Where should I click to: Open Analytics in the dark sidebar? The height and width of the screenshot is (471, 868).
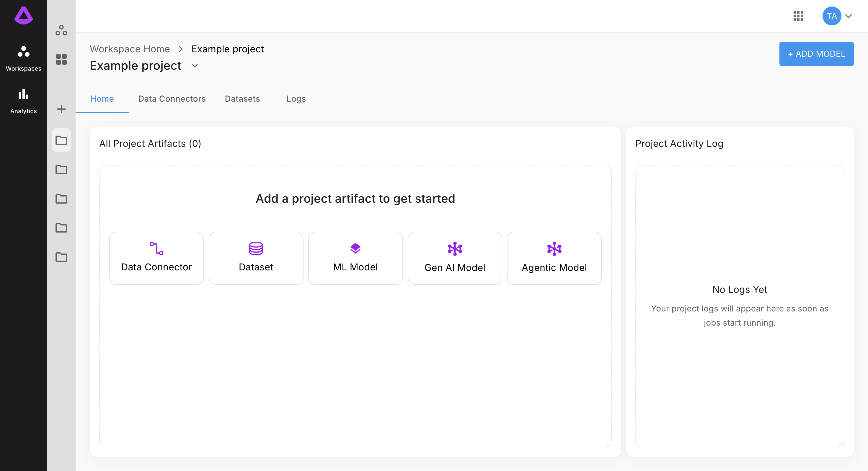coord(23,101)
